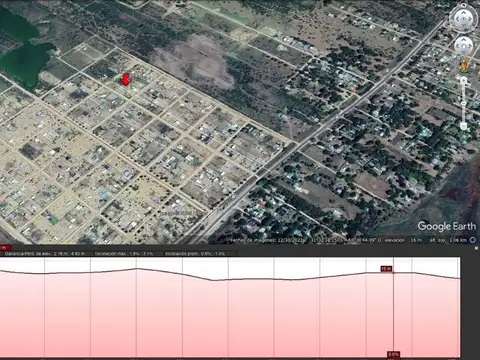Zoom in with the plus button
The image size is (480, 360).
(464, 81)
